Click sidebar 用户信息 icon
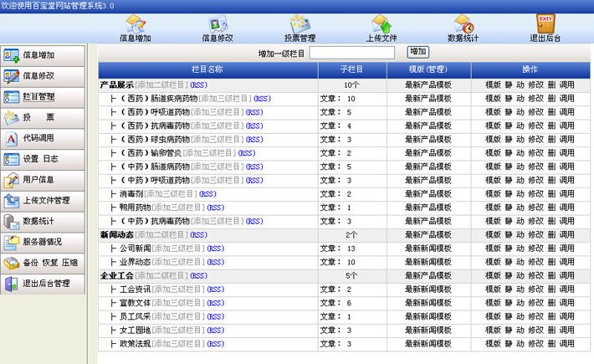594x364 pixels. pos(12,180)
